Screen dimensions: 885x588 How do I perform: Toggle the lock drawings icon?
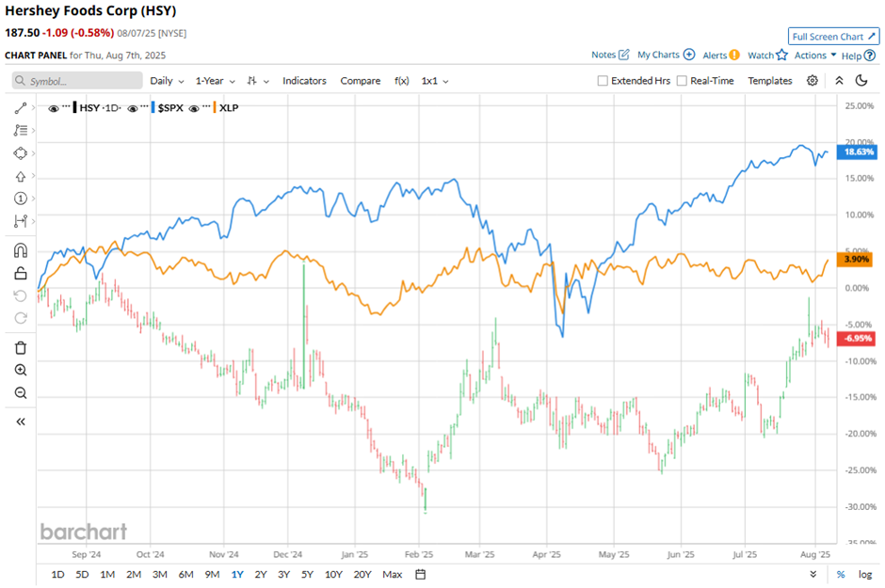pyautogui.click(x=21, y=274)
